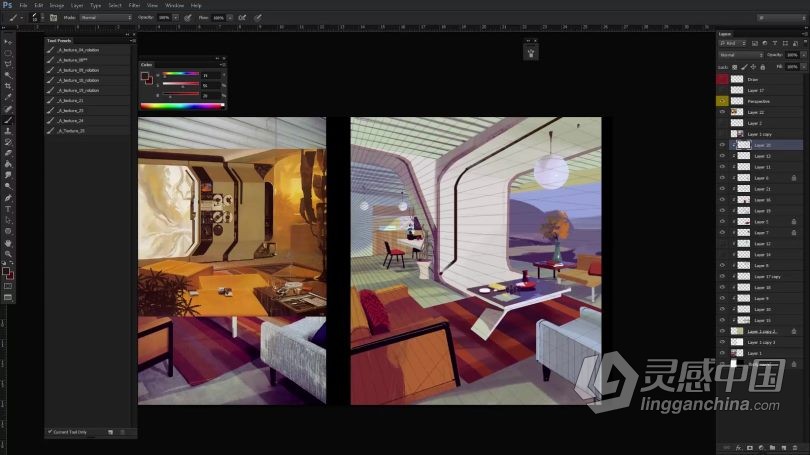Viewport: 810px width, 455px height.
Task: Select the Type tool
Action: pyautogui.click(x=8, y=209)
